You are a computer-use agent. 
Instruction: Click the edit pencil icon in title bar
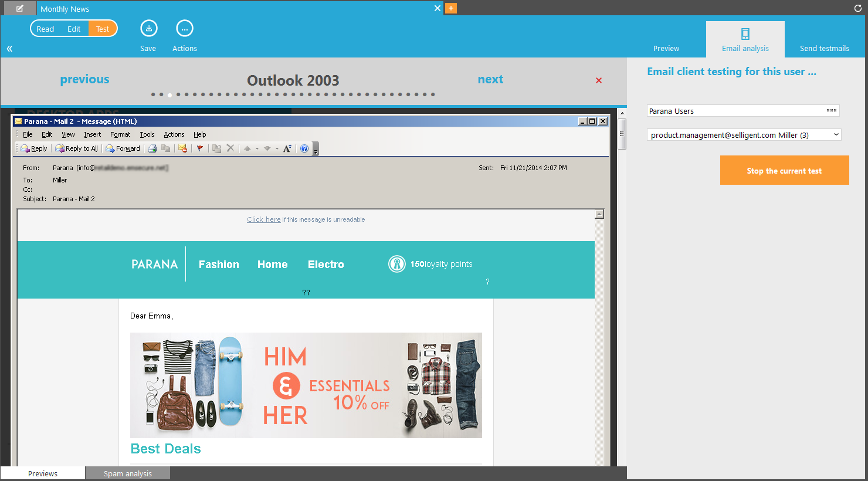click(20, 8)
